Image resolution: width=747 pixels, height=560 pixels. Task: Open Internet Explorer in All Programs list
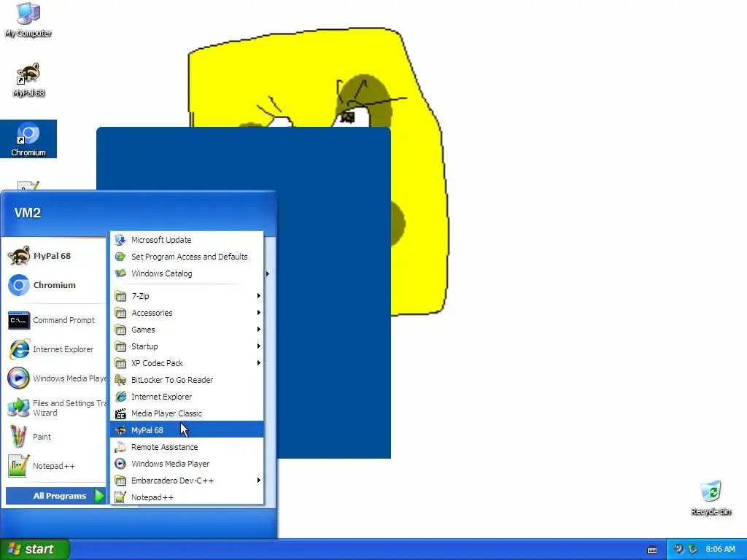pyautogui.click(x=187, y=397)
